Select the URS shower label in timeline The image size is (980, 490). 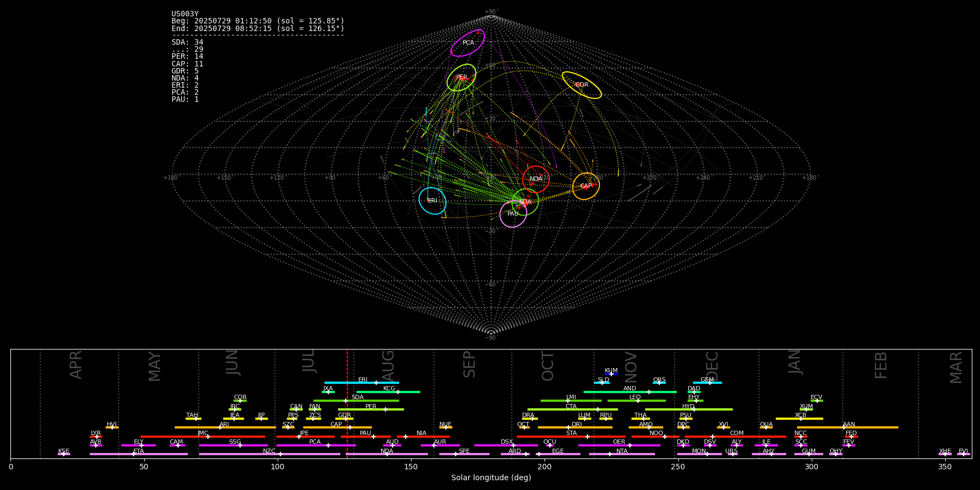click(x=731, y=451)
